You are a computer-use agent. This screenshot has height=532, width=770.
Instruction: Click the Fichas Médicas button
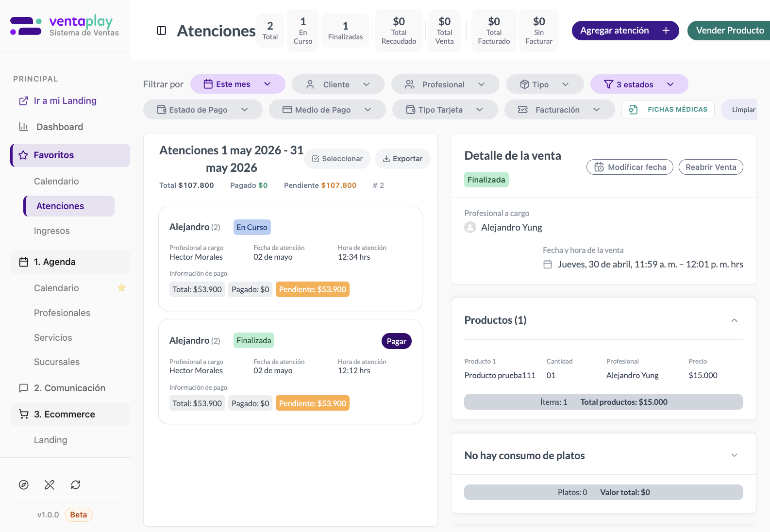[668, 110]
